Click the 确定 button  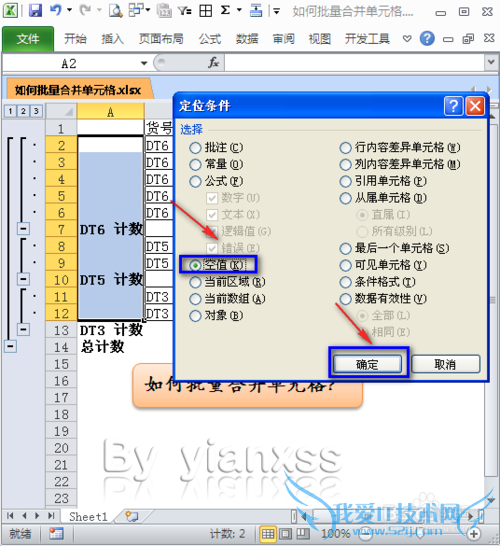[367, 365]
